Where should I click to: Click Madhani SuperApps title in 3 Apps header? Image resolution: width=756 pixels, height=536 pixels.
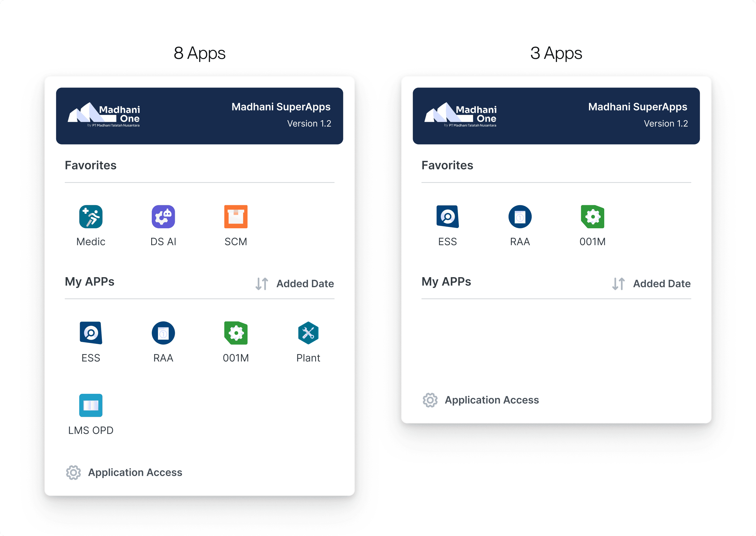[x=638, y=107]
